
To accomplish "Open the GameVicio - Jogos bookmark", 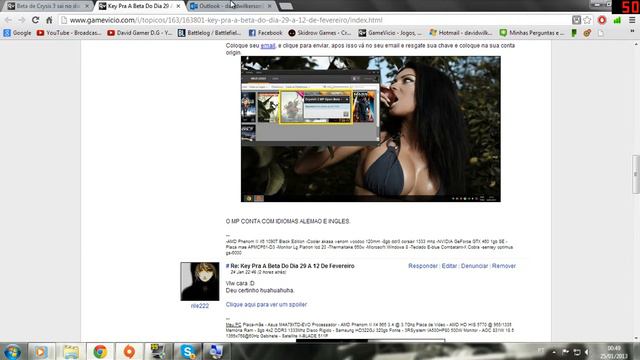I will pyautogui.click(x=390, y=33).
